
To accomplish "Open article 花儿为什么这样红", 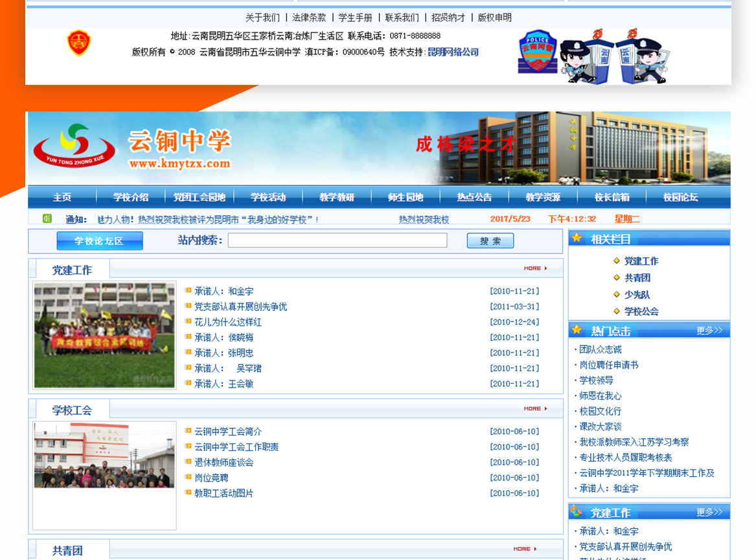I will [228, 322].
